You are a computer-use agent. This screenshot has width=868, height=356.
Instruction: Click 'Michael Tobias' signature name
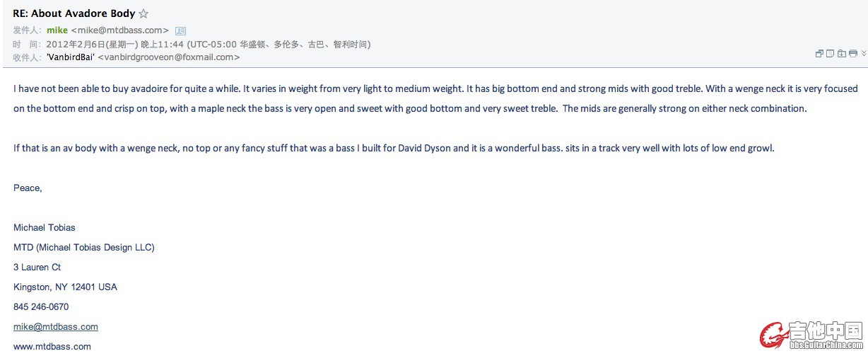(x=45, y=227)
